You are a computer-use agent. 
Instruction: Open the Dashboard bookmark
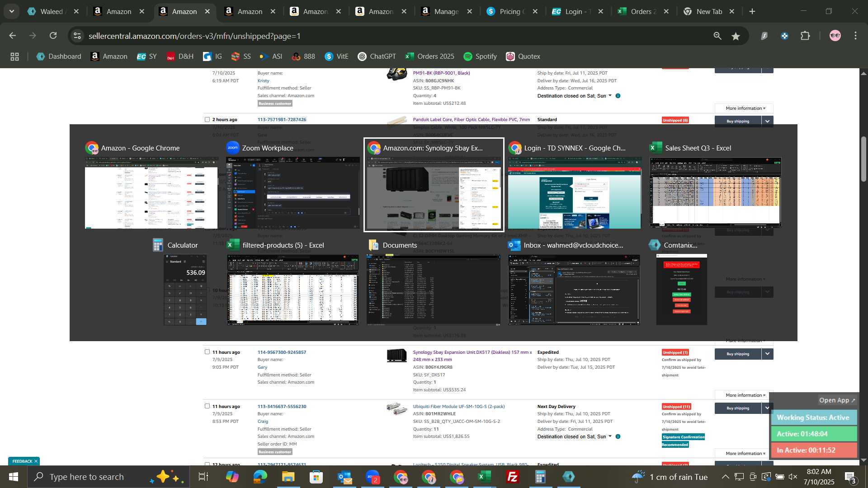[59, 56]
